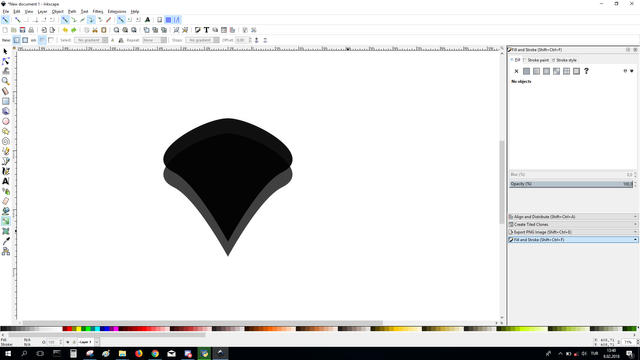Select the 3D Box tool

coord(5,111)
